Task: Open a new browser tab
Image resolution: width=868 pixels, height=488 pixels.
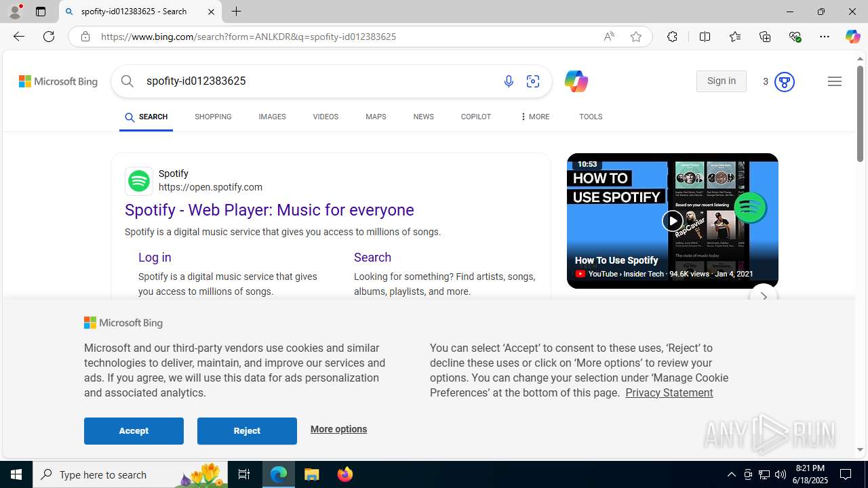Action: (237, 12)
